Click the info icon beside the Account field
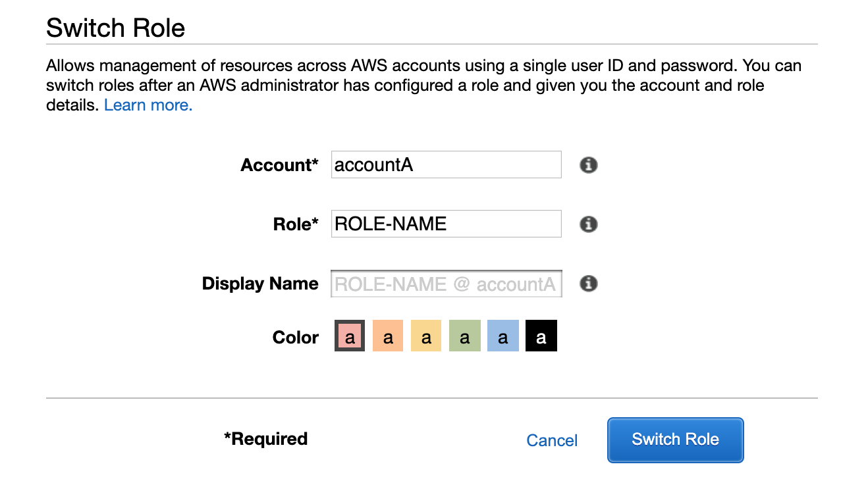Viewport: 868px width, 483px height. pos(587,165)
